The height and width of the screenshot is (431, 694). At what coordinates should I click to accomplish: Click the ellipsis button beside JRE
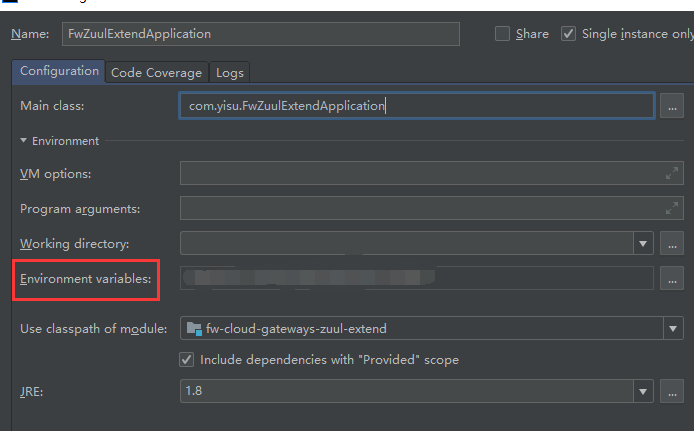pos(672,392)
